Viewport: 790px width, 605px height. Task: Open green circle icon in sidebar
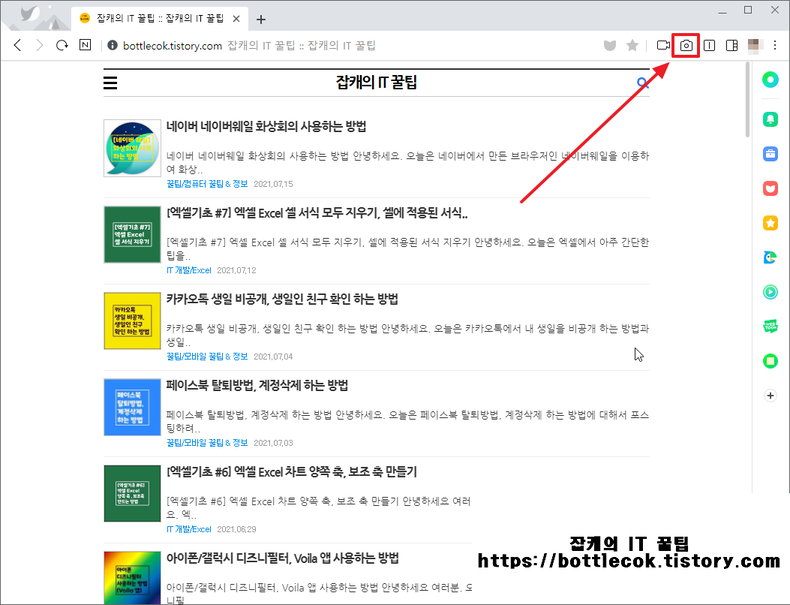point(770,80)
